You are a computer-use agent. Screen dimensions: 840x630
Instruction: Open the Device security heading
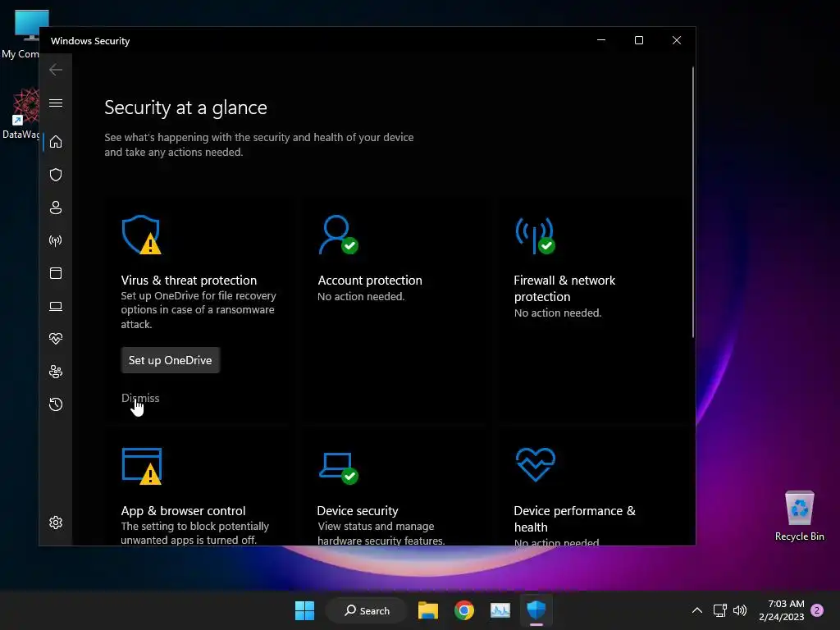click(358, 510)
